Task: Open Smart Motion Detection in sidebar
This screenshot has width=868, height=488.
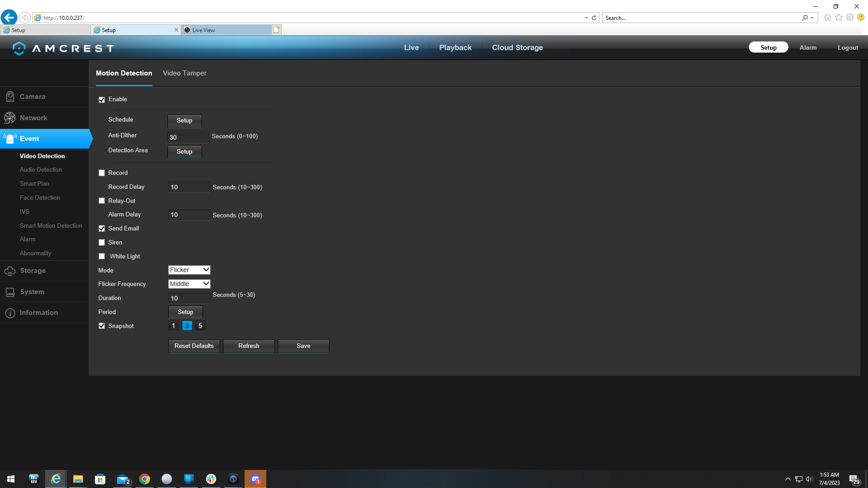Action: (x=51, y=226)
